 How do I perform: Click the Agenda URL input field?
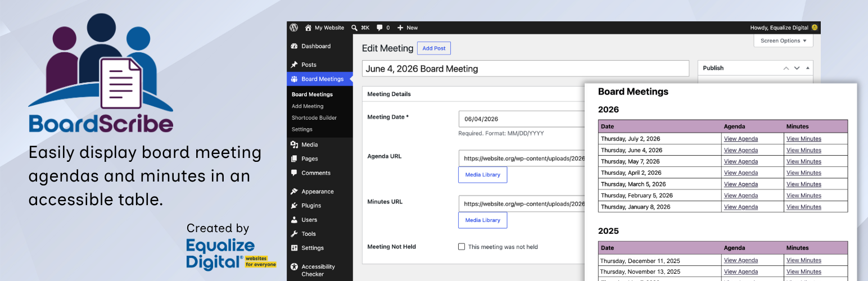tap(522, 158)
